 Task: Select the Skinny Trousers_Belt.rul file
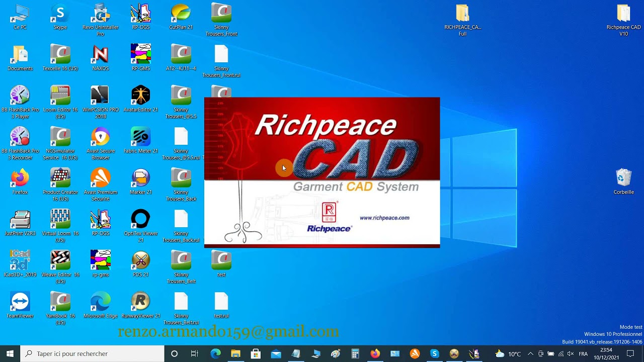(181, 309)
